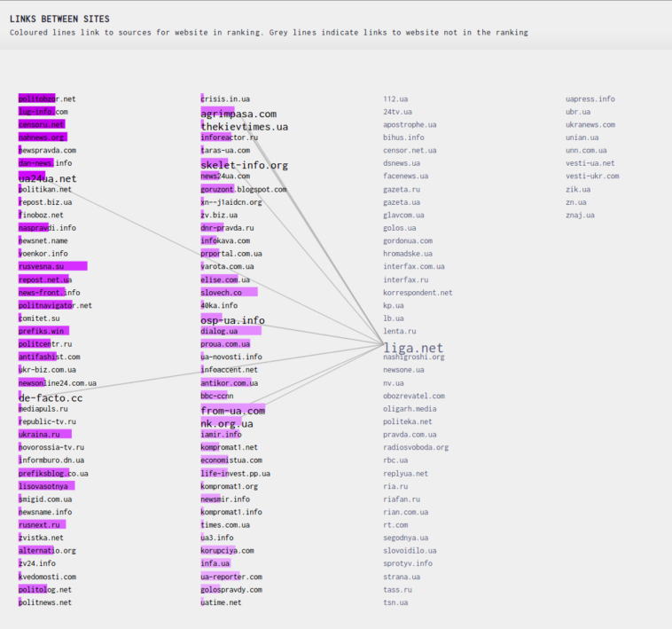Click the liga.net site label
Viewport: 672px width, 629px height.
pyautogui.click(x=413, y=348)
